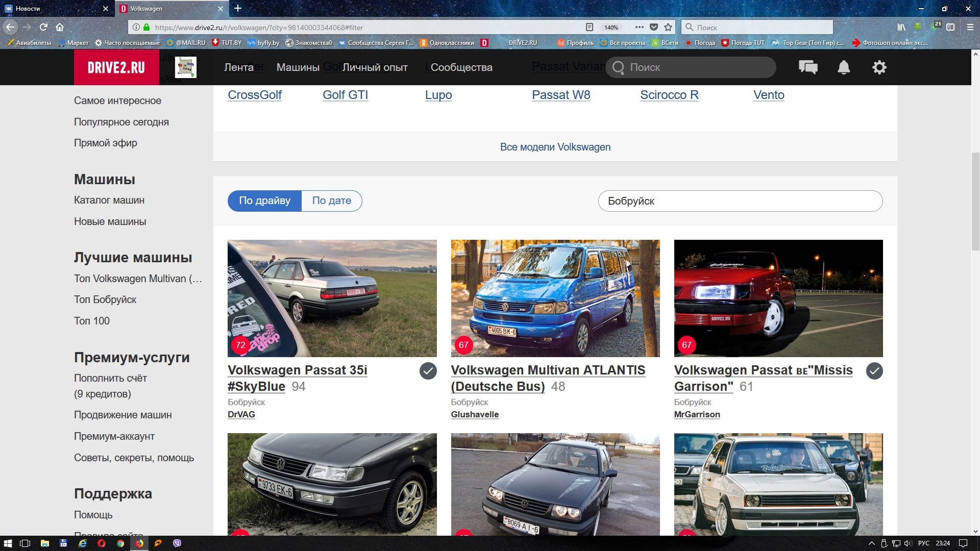The image size is (980, 551).
Task: Open the Golf GTI model link
Action: point(346,95)
